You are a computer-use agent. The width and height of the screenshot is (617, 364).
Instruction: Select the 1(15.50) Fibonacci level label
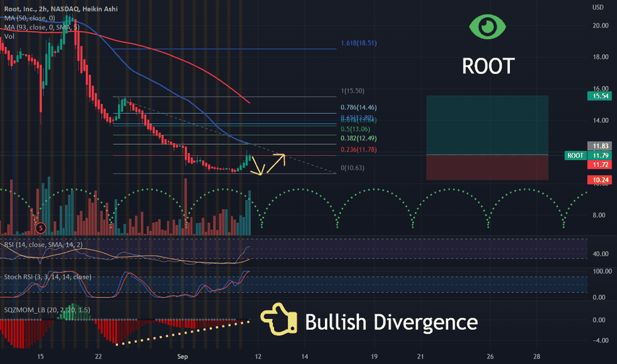[x=353, y=91]
